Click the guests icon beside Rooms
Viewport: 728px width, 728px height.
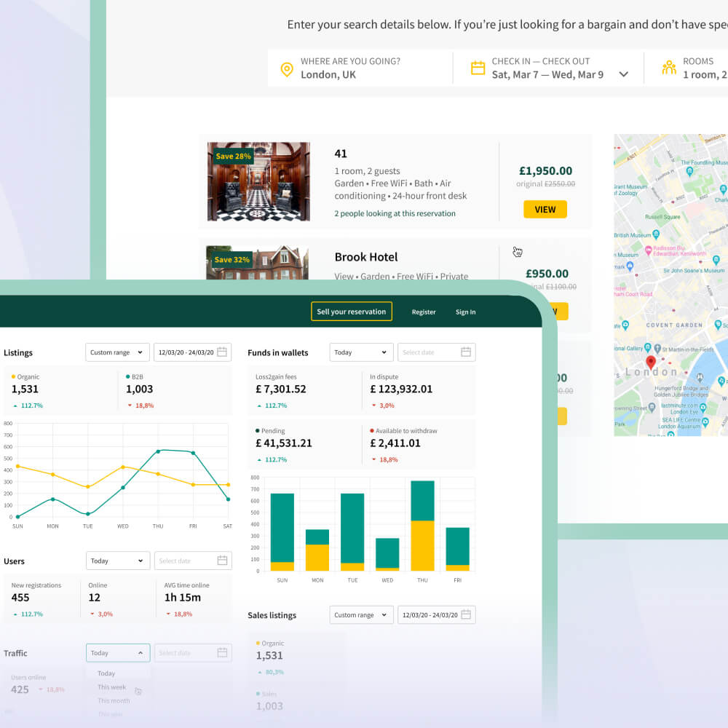[x=669, y=68]
